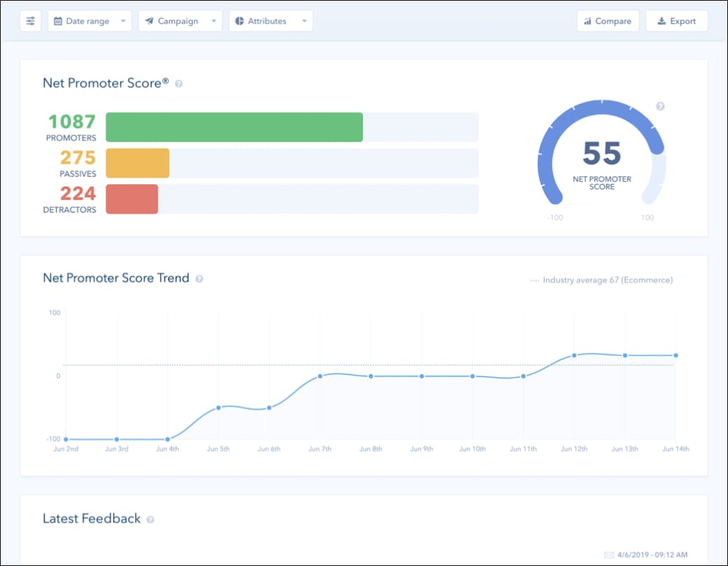The width and height of the screenshot is (728, 566).
Task: Click calendar icon in Date range filter
Action: (x=58, y=21)
